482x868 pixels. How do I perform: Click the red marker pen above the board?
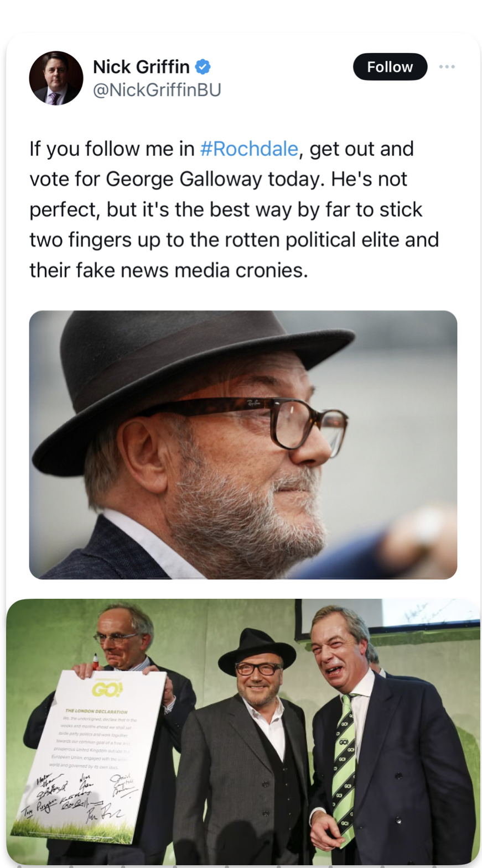click(96, 662)
